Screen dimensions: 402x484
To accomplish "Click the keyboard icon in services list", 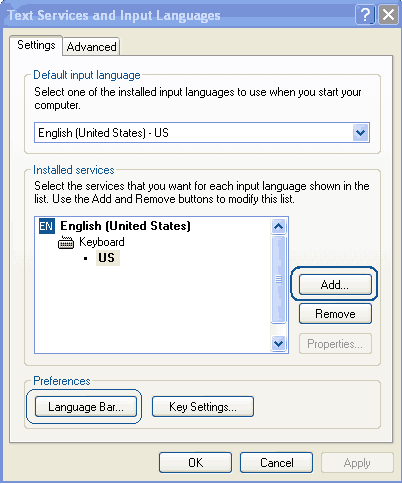I will click(66, 242).
